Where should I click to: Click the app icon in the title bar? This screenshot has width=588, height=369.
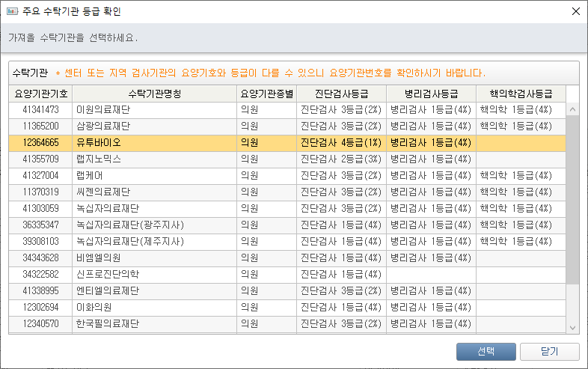(x=11, y=11)
